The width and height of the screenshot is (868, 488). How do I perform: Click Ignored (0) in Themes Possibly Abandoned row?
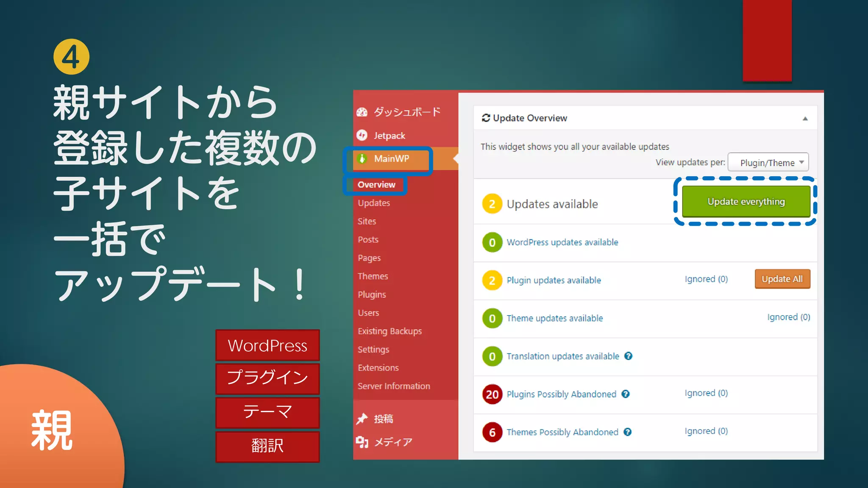(706, 431)
